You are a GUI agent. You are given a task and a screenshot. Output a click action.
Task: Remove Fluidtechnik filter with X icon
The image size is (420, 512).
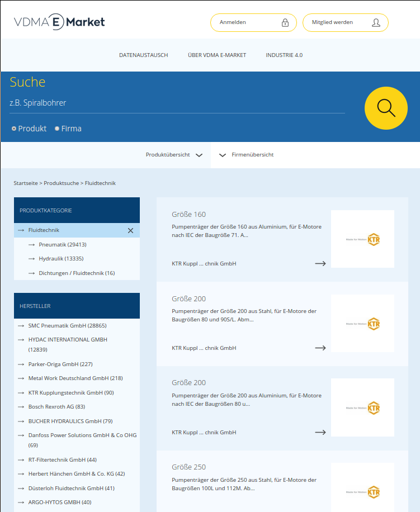130,230
